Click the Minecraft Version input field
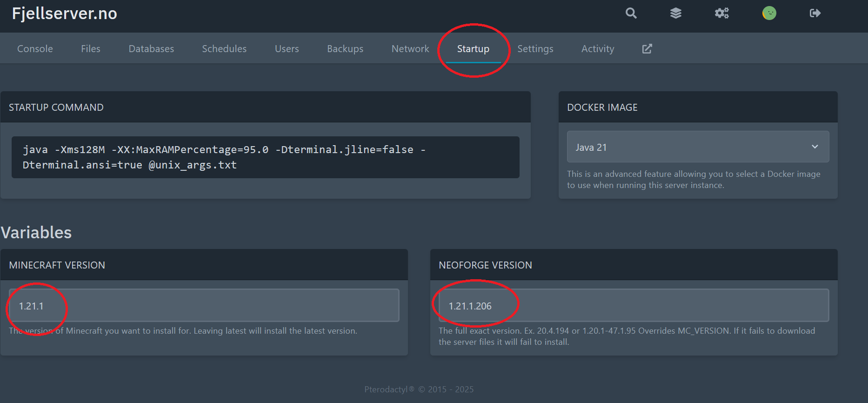Screen dimensions: 868x403 tap(204, 305)
